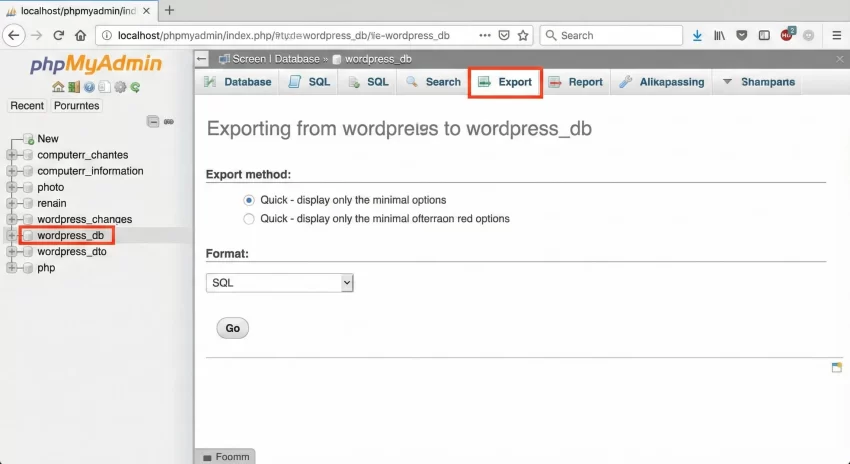Select the wordpress_dto database in tree

[x=72, y=252]
